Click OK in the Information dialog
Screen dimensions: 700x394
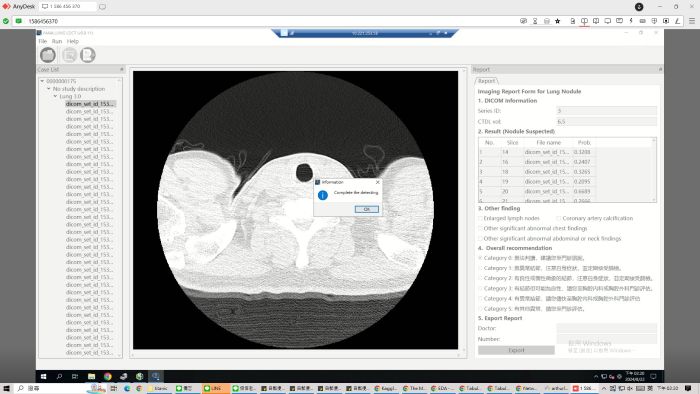point(367,209)
